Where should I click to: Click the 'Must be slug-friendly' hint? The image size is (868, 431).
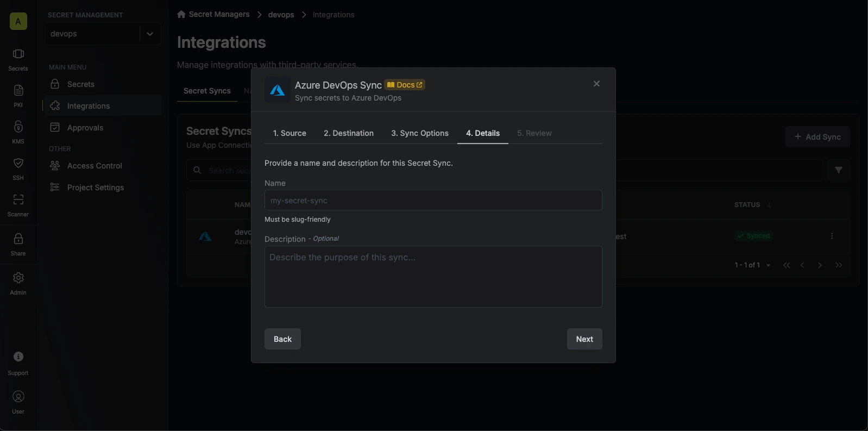(297, 220)
